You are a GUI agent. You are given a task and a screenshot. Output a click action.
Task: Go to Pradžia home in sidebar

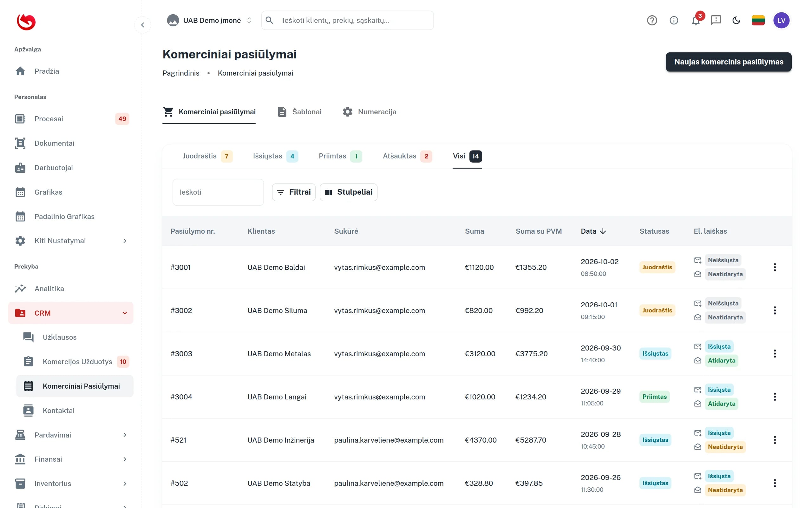click(71, 71)
